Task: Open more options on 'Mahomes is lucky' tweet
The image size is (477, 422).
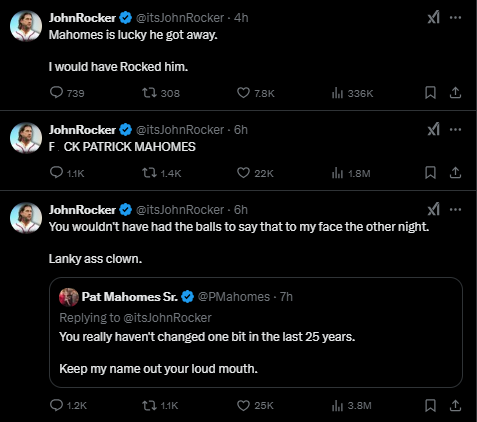Action: [455, 17]
